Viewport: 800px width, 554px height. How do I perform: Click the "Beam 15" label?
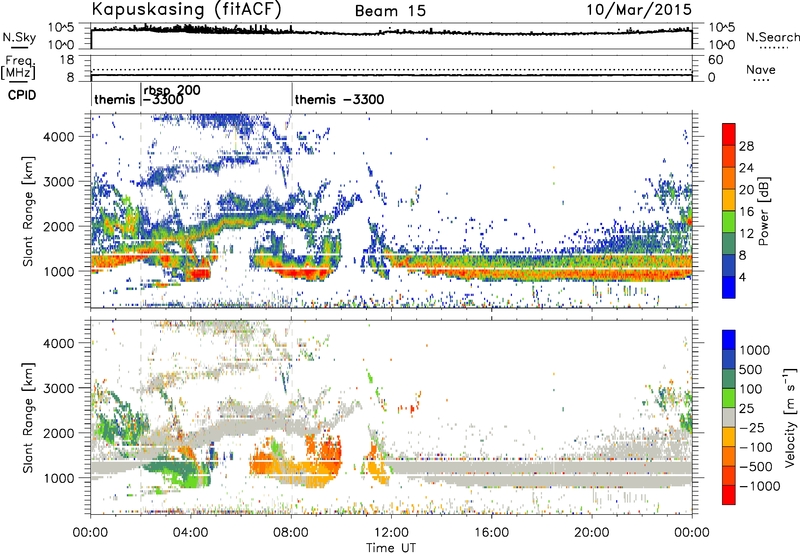tap(390, 11)
